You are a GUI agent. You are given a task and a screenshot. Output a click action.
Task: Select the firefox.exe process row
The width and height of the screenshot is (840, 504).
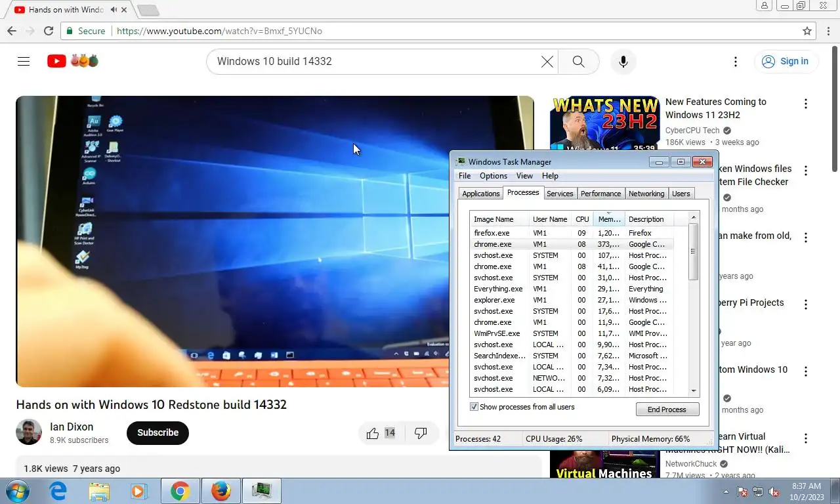[x=572, y=233]
